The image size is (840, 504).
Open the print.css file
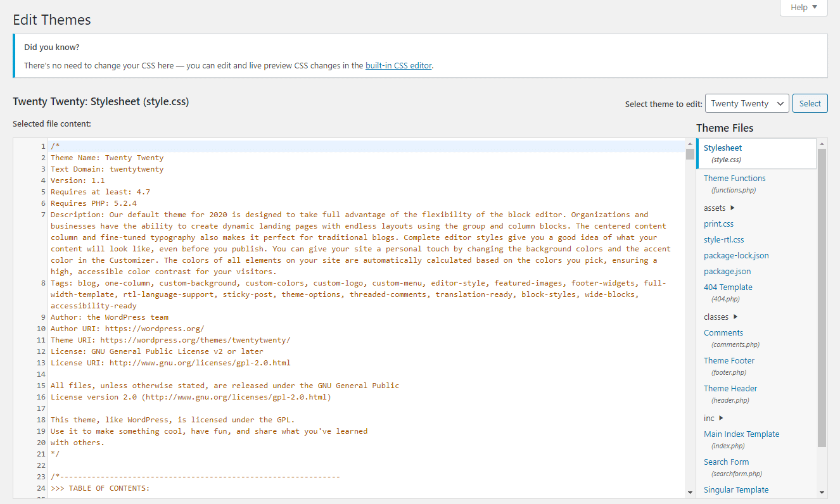point(718,224)
